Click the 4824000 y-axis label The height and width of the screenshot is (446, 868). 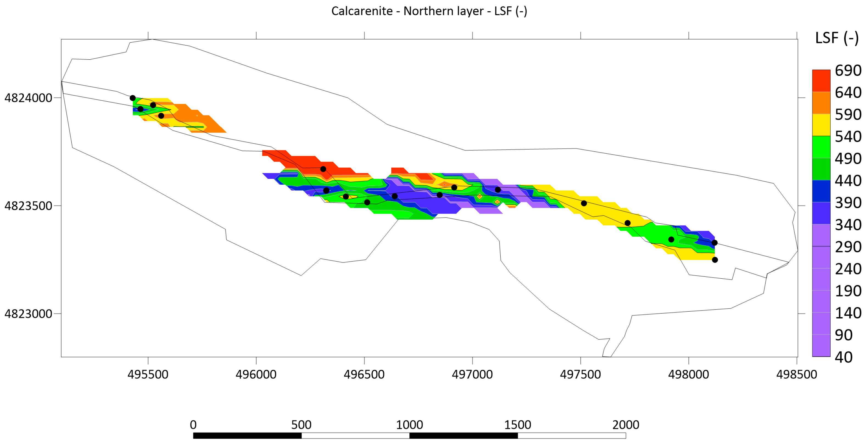(28, 98)
